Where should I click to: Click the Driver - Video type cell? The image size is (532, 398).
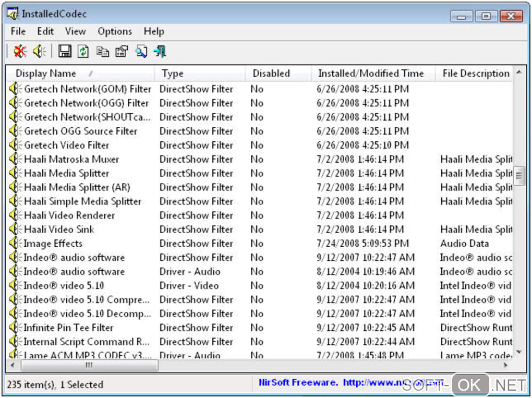tap(189, 285)
